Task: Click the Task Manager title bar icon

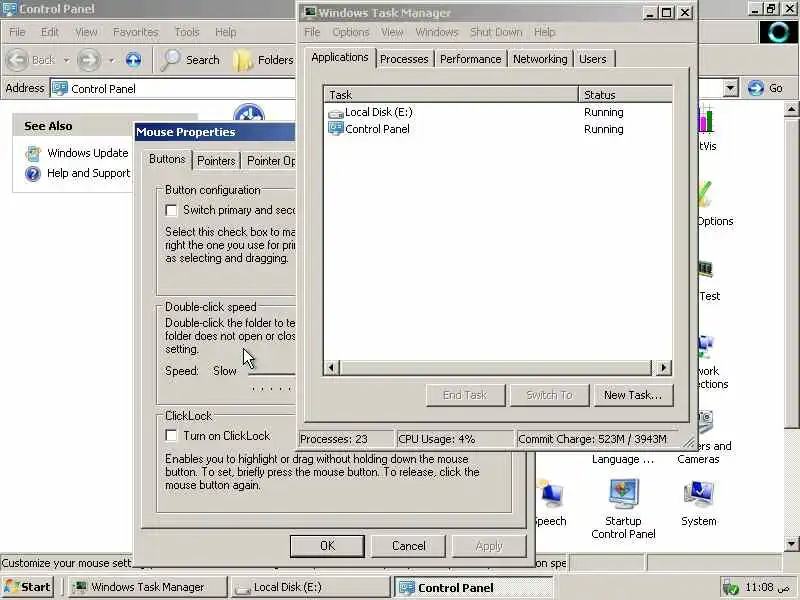Action: pos(310,12)
